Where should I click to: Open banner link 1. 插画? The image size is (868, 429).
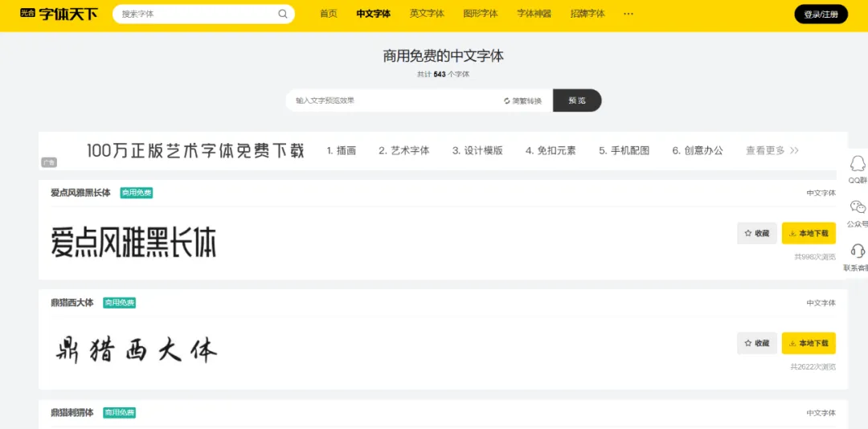coord(341,150)
